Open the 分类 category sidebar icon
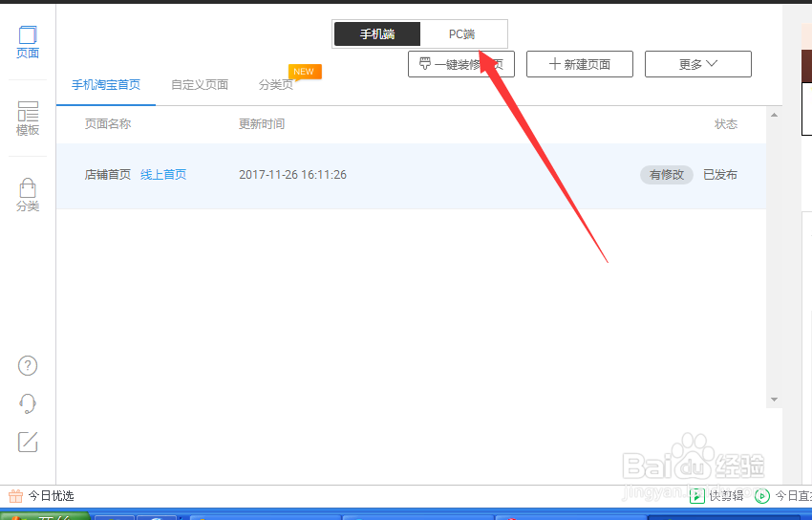 [x=28, y=195]
